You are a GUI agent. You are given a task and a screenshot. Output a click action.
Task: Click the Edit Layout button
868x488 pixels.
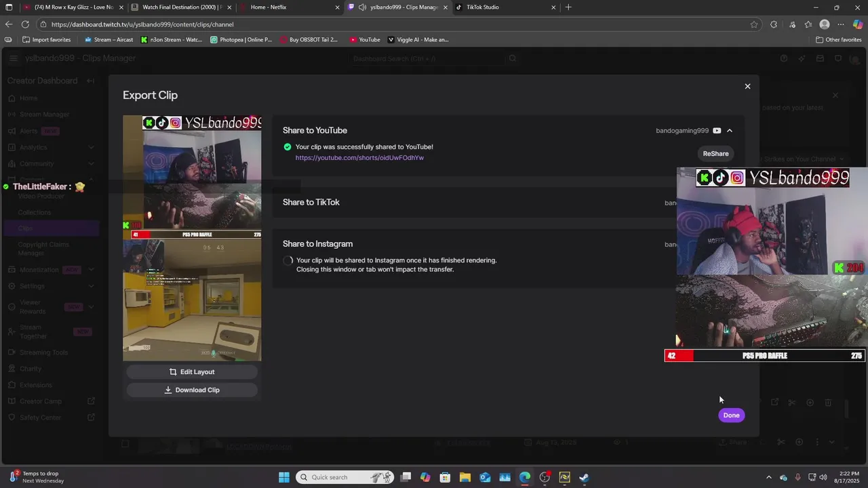click(x=192, y=372)
